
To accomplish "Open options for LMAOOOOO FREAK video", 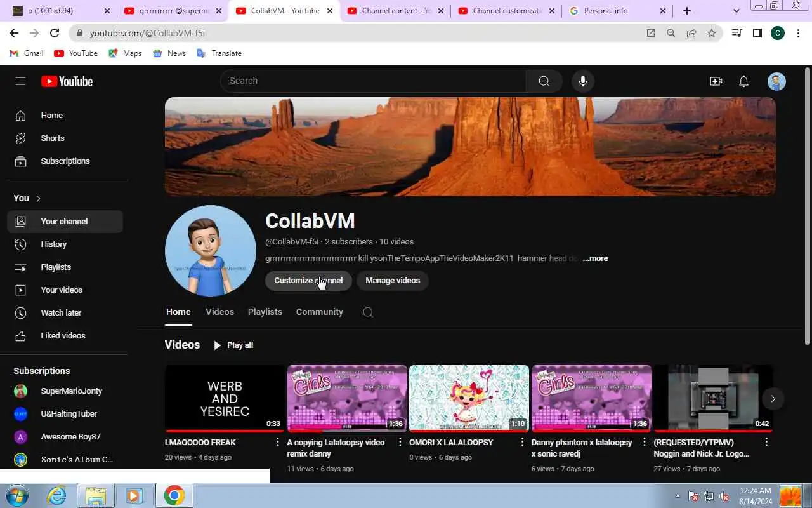I will tap(278, 442).
